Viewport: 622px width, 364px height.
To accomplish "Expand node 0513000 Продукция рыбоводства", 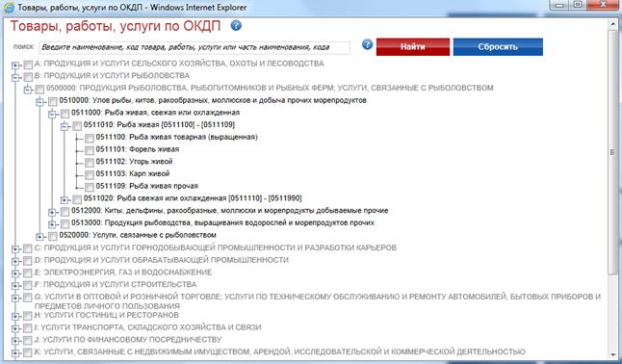I will click(x=52, y=224).
